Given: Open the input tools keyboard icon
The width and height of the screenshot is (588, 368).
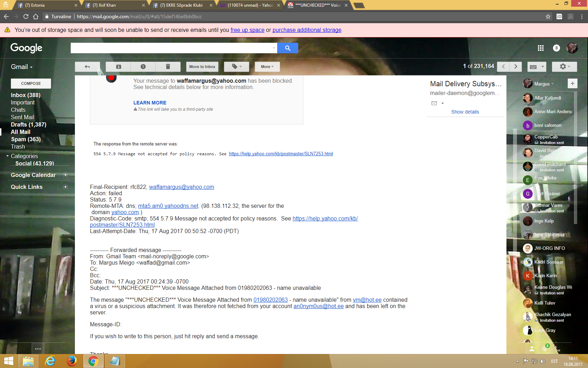Looking at the screenshot, I should click(x=533, y=67).
